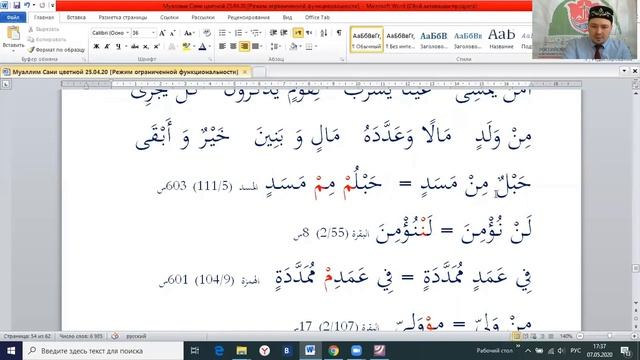640x360 pixels.
Task: Open Word icon in Windows taskbar
Action: click(x=310, y=351)
